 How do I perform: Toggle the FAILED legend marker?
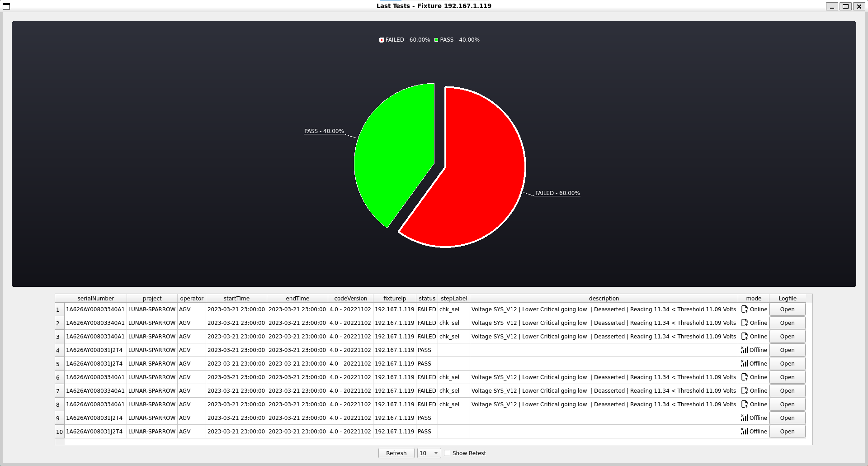(382, 40)
